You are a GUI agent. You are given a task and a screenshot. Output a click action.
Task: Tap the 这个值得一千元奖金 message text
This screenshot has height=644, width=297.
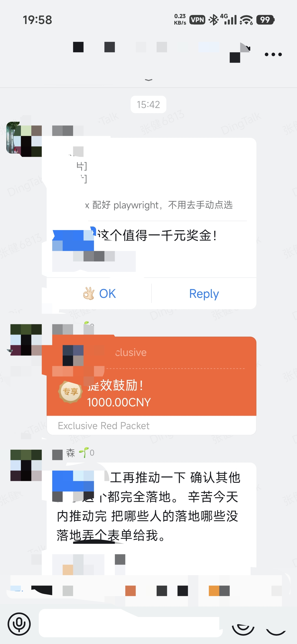[157, 236]
